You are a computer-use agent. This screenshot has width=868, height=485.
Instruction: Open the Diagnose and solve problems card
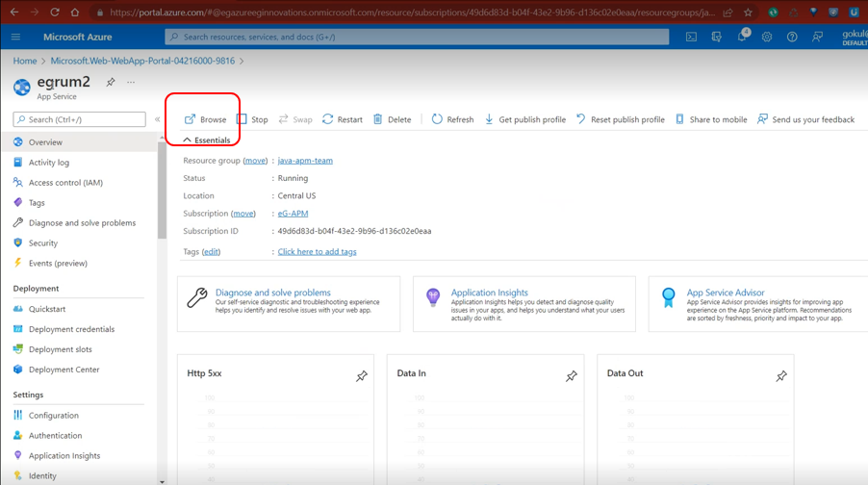(x=289, y=304)
